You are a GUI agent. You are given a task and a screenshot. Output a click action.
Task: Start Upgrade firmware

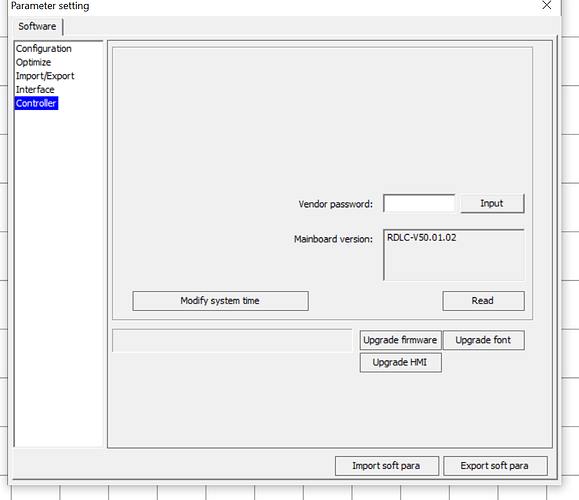coord(401,340)
